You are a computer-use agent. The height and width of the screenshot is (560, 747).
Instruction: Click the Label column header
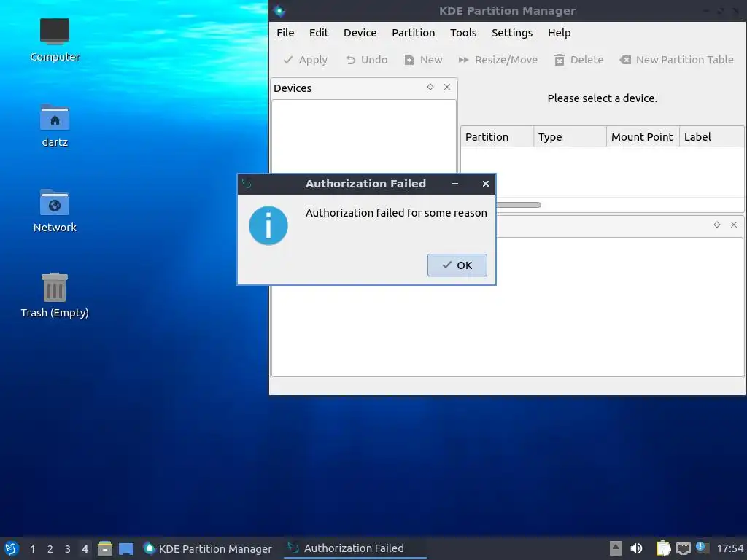point(711,137)
